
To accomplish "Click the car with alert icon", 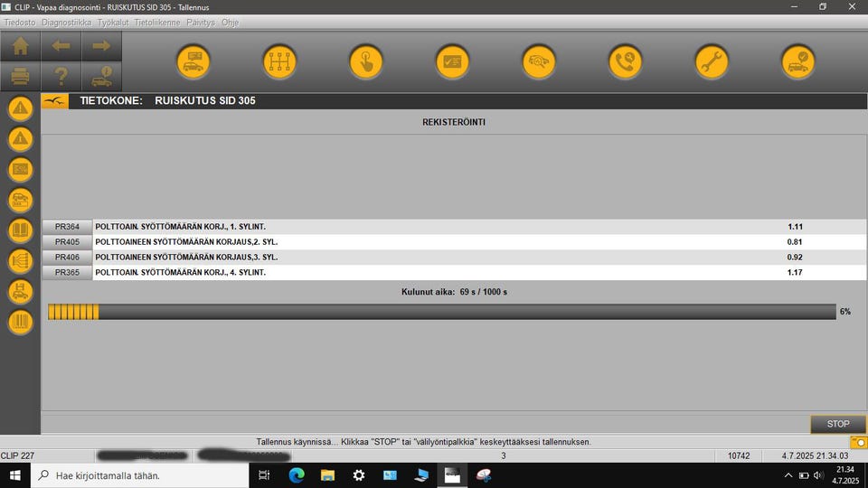I will (101, 76).
